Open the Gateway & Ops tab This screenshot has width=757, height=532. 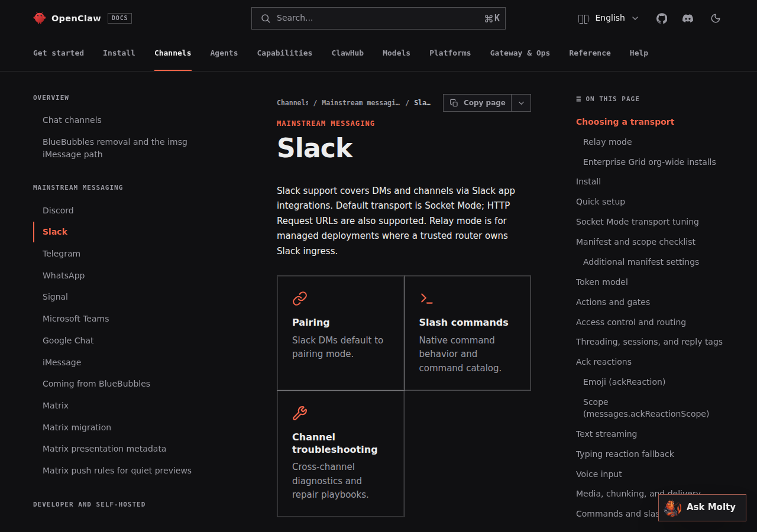pos(520,53)
